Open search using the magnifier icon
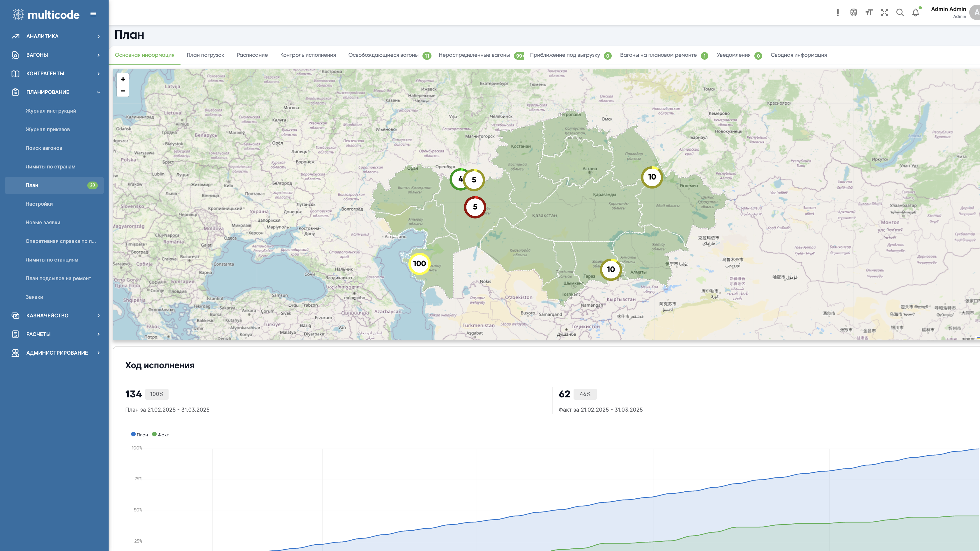This screenshot has width=980, height=551. [x=900, y=13]
